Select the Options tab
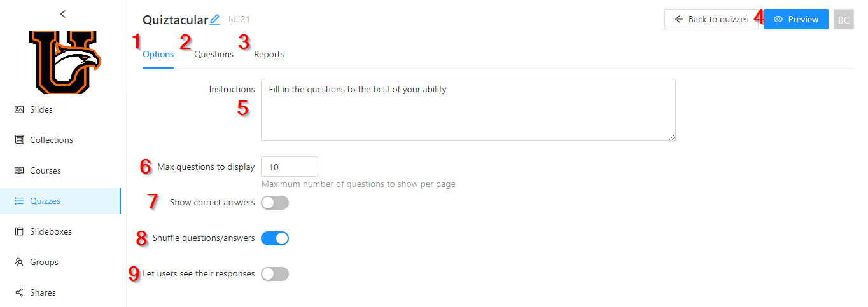This screenshot has height=307, width=868. pos(158,55)
